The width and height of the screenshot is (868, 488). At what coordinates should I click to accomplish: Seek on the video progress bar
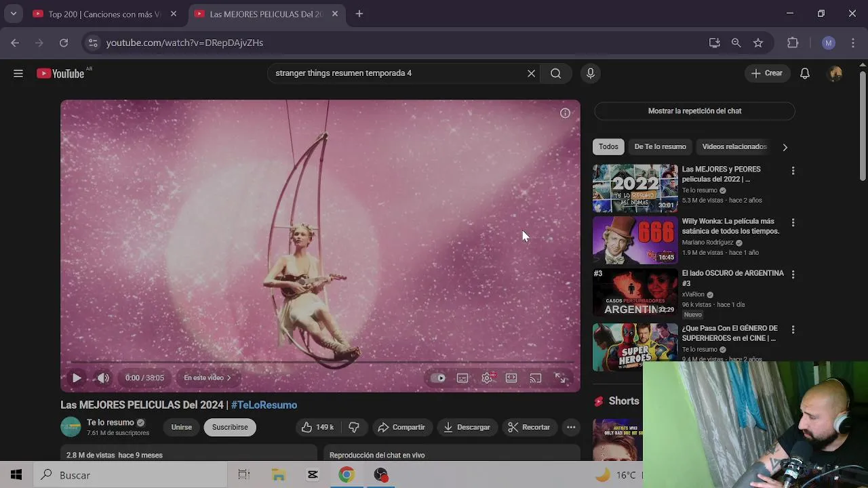click(320, 363)
